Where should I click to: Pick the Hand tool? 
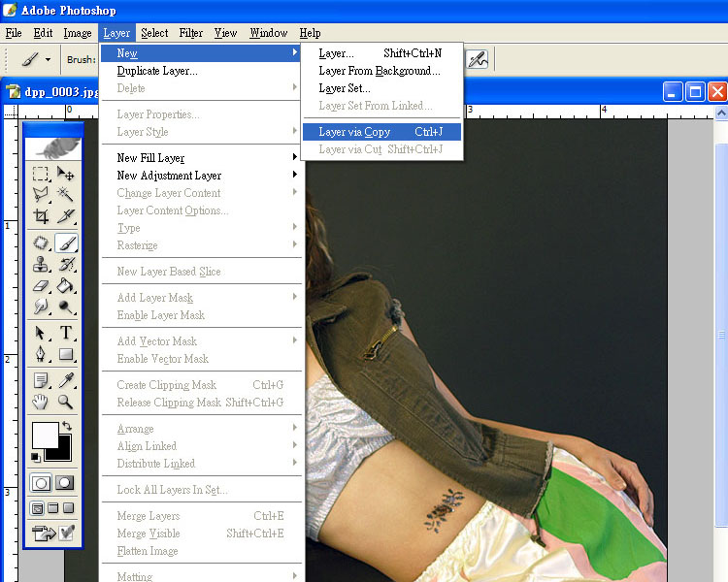pyautogui.click(x=42, y=401)
